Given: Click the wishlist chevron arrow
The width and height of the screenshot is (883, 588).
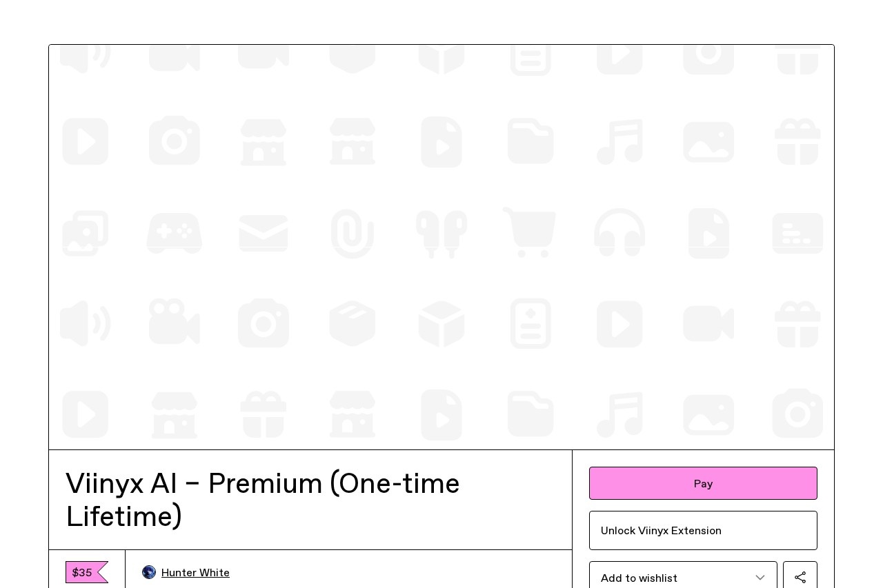Looking at the screenshot, I should click(x=760, y=578).
